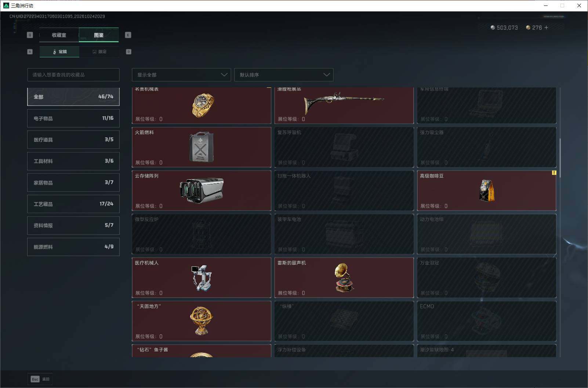The height and width of the screenshot is (388, 588).
Task: Select the rocket fuel canister icon
Action: point(201,147)
